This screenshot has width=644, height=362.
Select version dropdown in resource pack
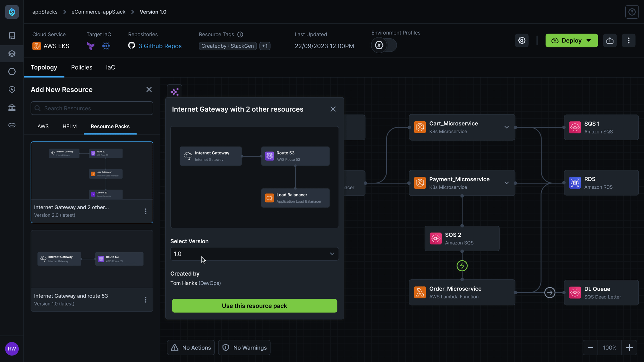(254, 253)
